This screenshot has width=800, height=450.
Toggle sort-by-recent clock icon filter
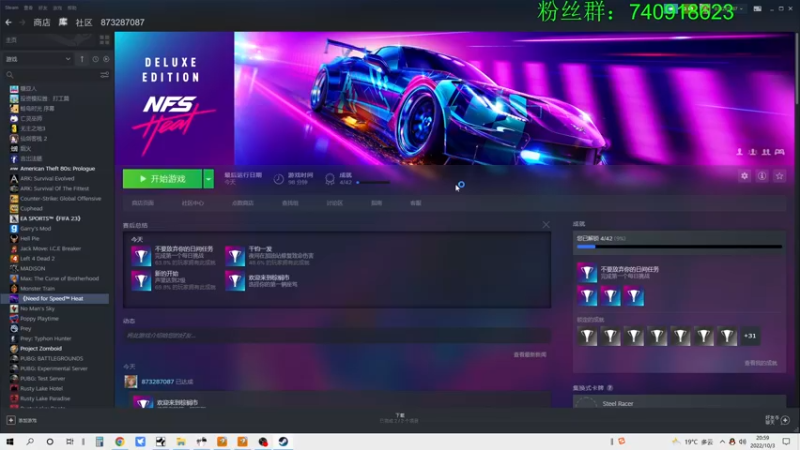[x=95, y=59]
